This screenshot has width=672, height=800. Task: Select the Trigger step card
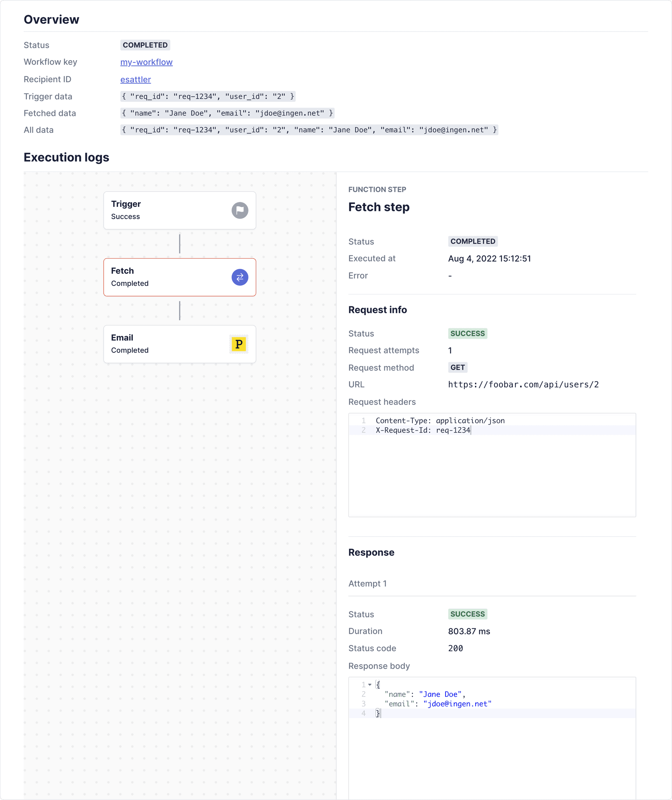coord(180,210)
